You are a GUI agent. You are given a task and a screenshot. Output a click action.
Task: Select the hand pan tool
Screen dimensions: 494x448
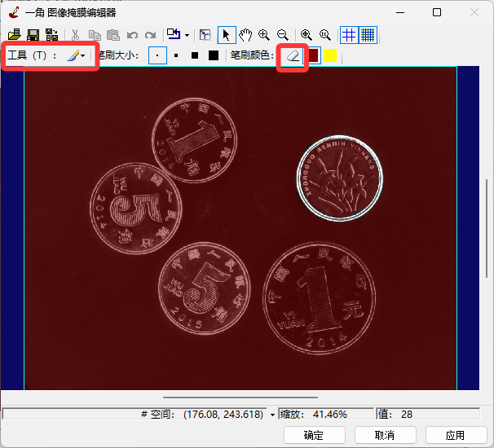245,35
